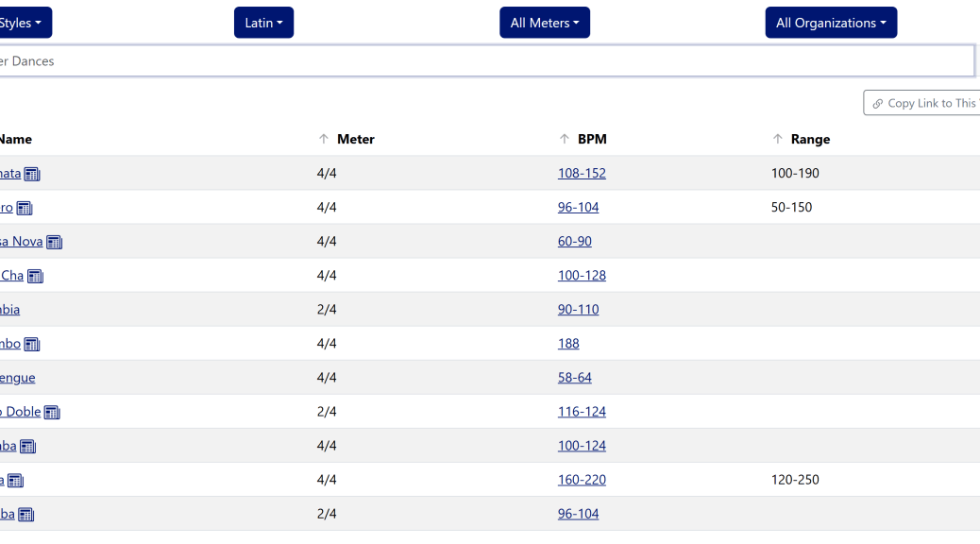Screen dimensions: 980x544
Task: Open the 60-90 BPM link
Action: click(575, 242)
